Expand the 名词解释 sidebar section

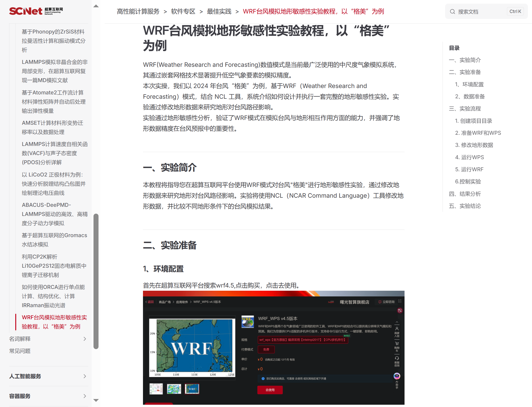pyautogui.click(x=85, y=339)
